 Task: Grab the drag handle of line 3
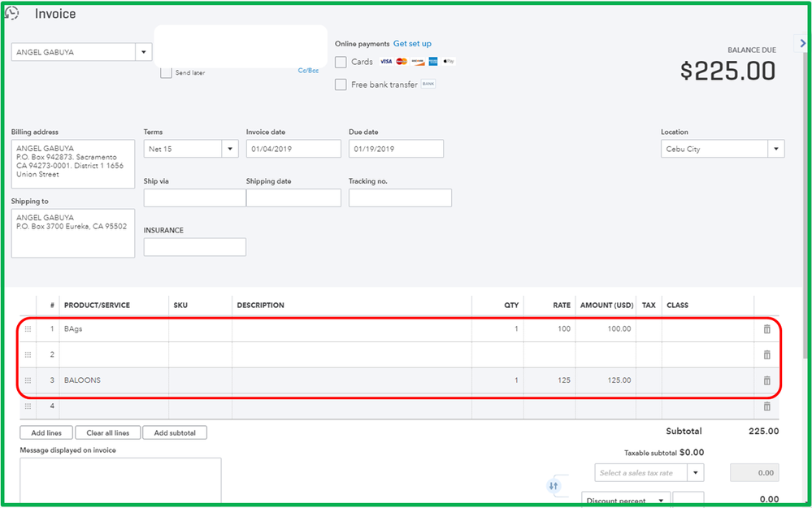click(28, 380)
